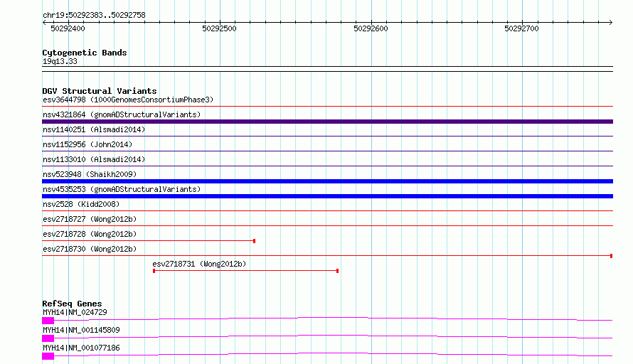Open variant esv2718731 (Wong2012b)
This screenshot has height=364, width=633.
pos(199,264)
